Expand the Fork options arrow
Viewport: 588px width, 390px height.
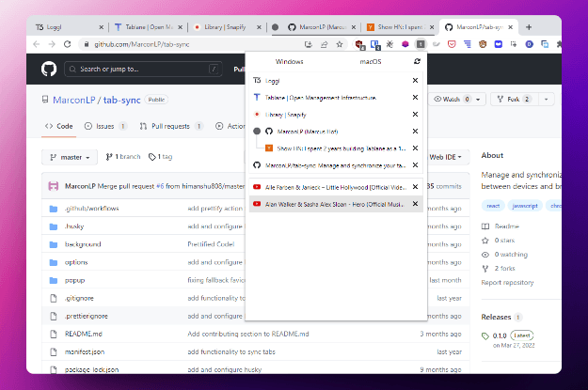(546, 100)
